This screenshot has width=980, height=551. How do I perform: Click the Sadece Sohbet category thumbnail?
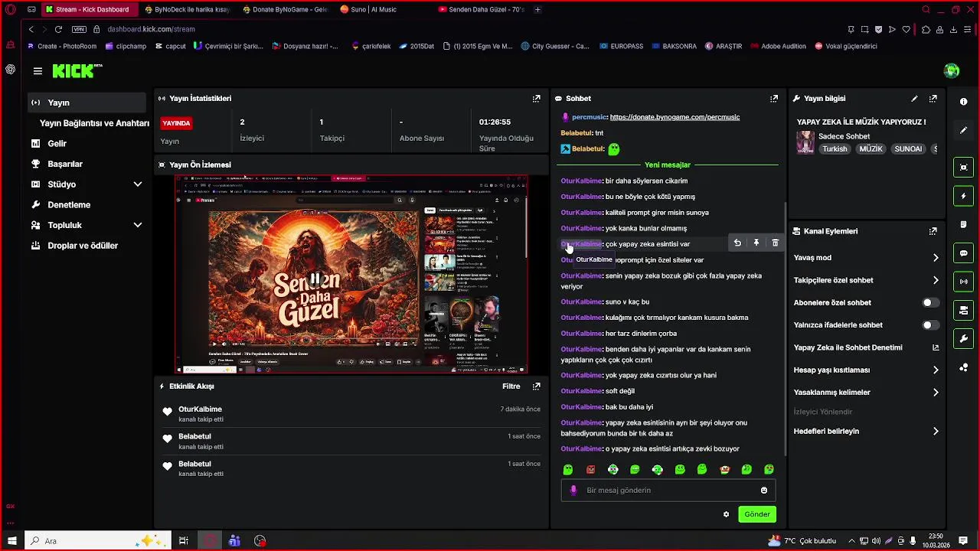pos(805,142)
